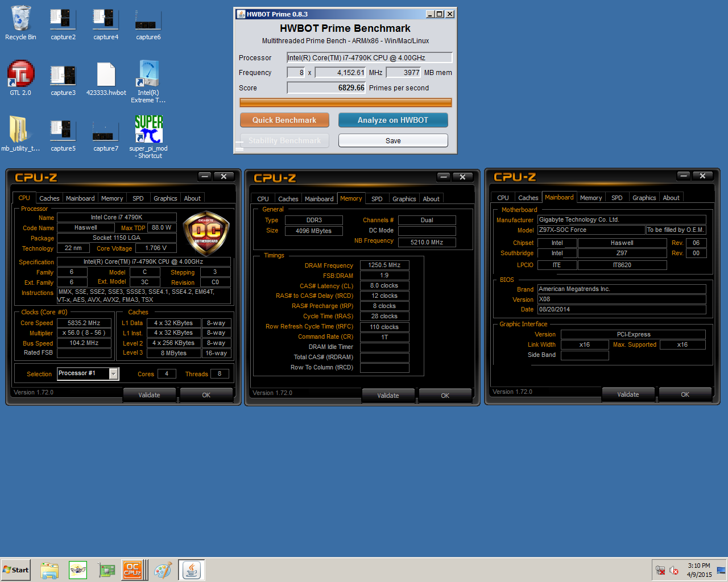Open Paint from the taskbar
Image resolution: width=728 pixels, height=582 pixels.
(163, 570)
